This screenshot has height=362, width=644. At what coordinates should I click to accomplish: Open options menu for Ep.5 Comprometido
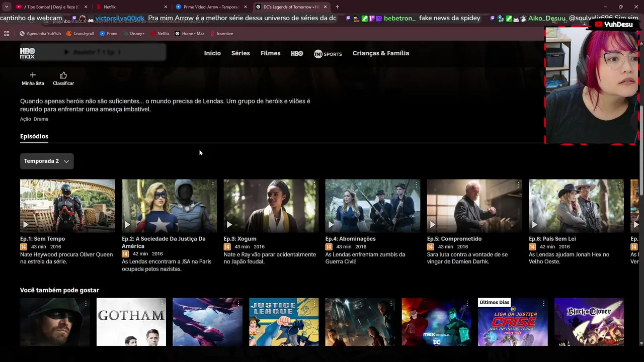(518, 185)
